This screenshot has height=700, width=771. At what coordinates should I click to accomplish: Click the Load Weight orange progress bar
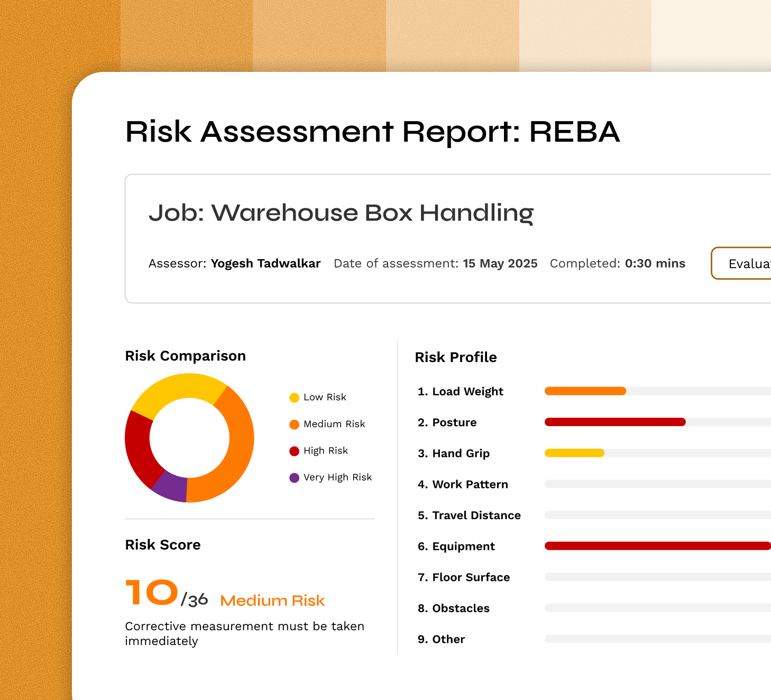[585, 391]
